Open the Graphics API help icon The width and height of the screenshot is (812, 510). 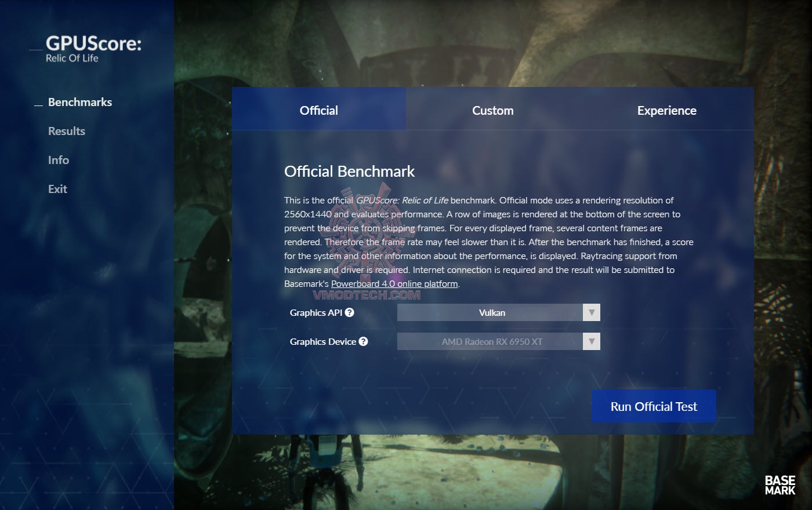tap(349, 312)
